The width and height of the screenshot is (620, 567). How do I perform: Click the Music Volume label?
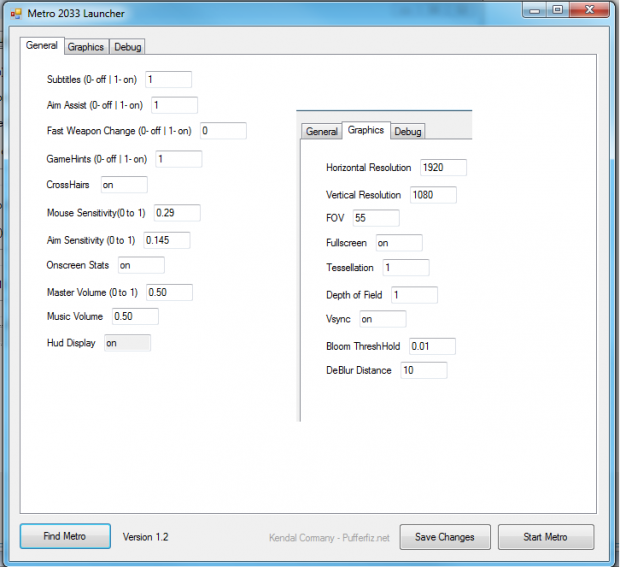[75, 317]
